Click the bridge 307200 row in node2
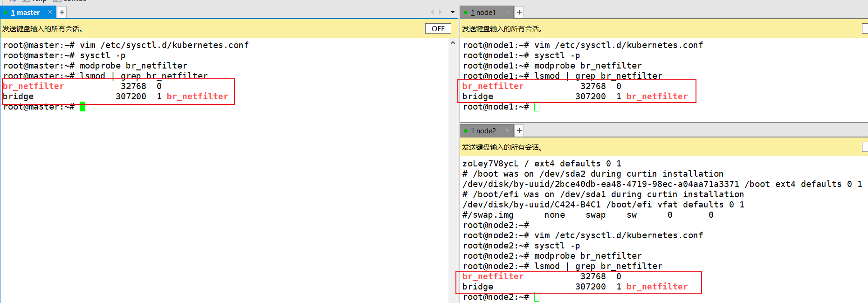 click(575, 287)
